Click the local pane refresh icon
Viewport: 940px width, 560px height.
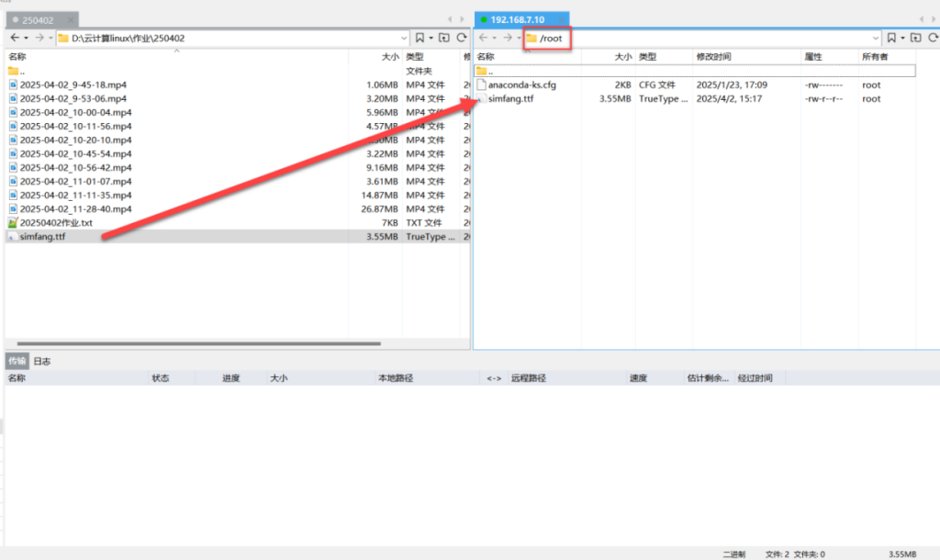tap(463, 38)
